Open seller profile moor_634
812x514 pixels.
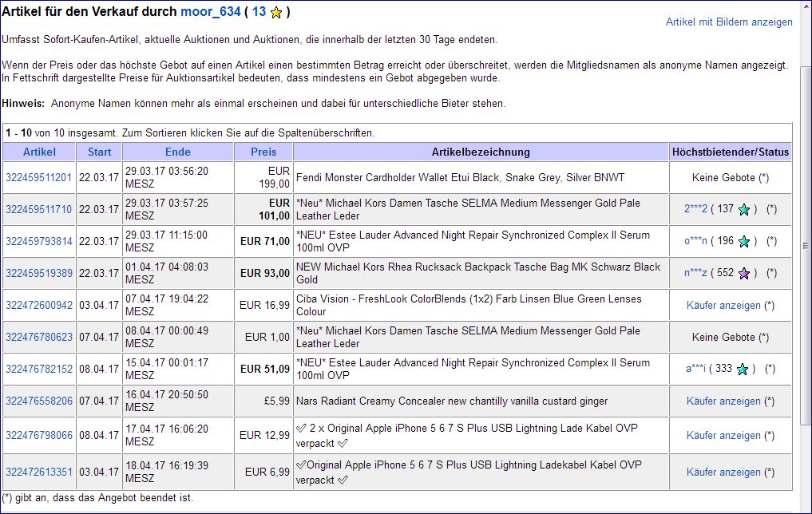click(210, 11)
